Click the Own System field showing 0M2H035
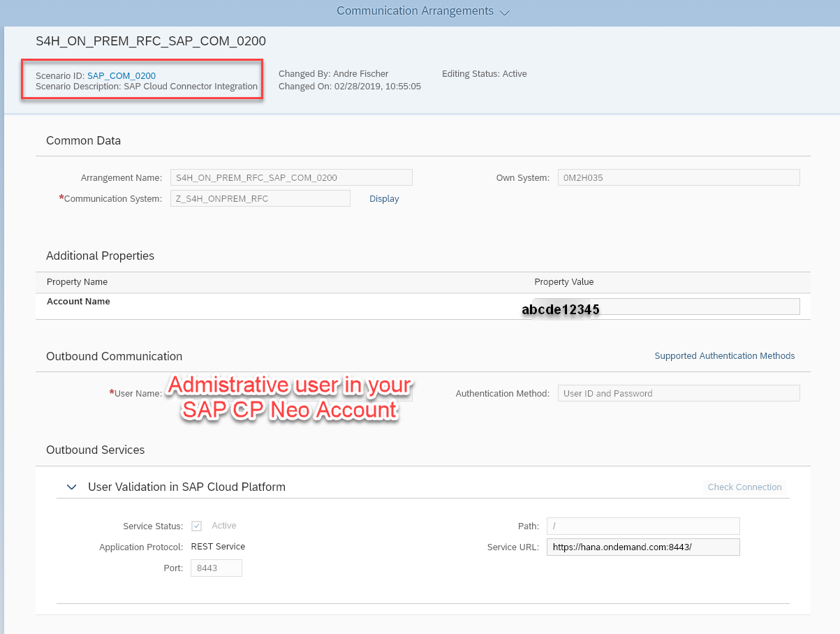 tap(678, 177)
